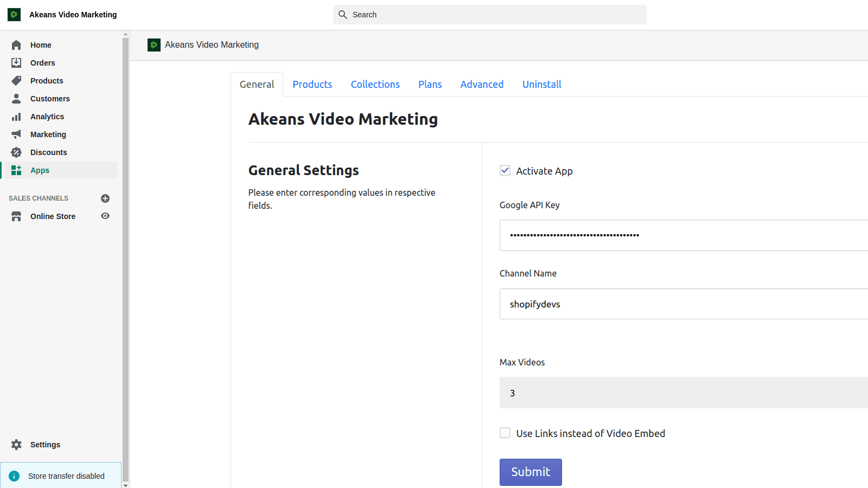Click the Home icon in sidebar
Viewport: 868px width, 488px height.
click(16, 45)
